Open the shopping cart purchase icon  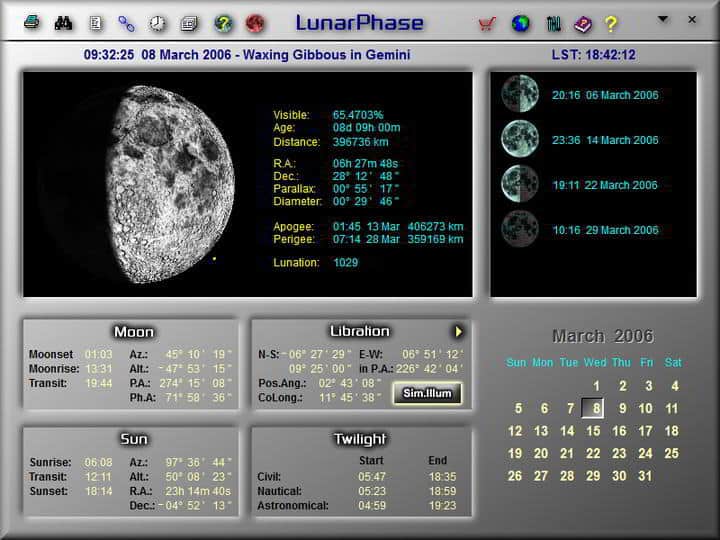(487, 23)
